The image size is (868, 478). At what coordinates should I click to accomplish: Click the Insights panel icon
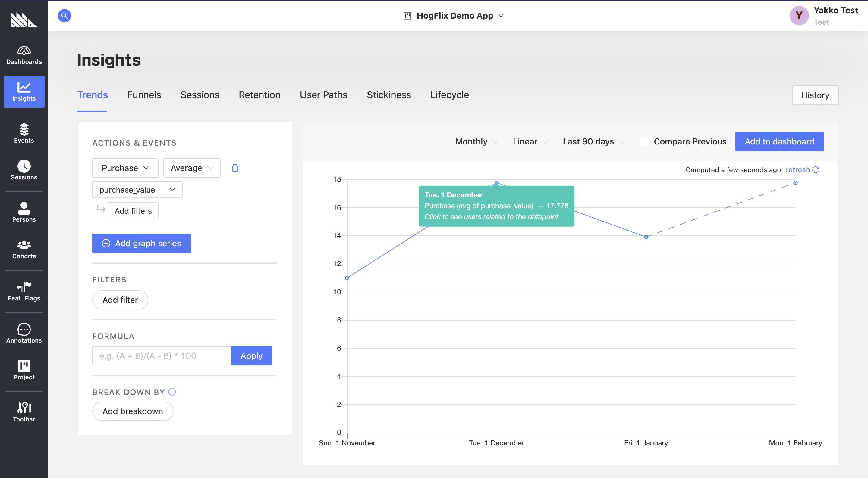(x=24, y=91)
